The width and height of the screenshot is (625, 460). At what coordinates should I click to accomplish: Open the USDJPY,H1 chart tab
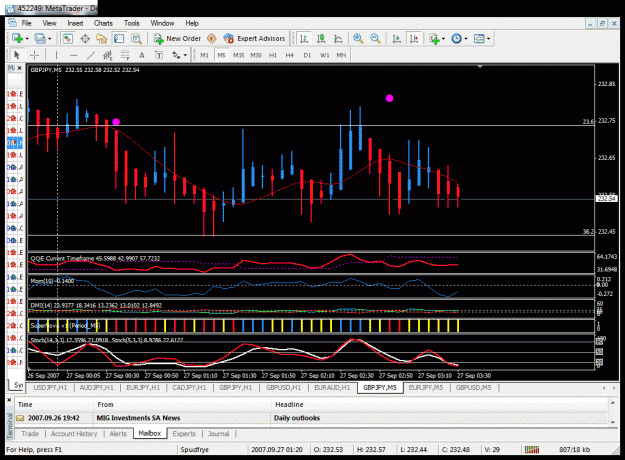(50, 387)
